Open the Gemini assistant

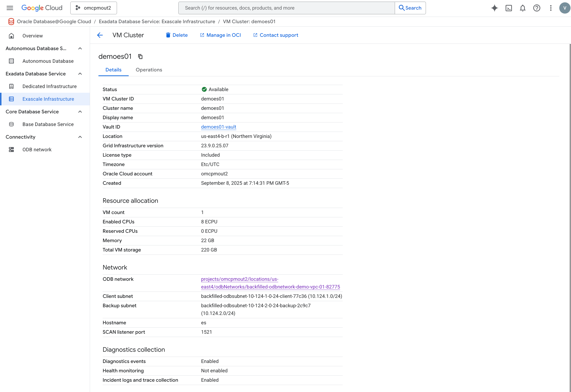pos(495,8)
